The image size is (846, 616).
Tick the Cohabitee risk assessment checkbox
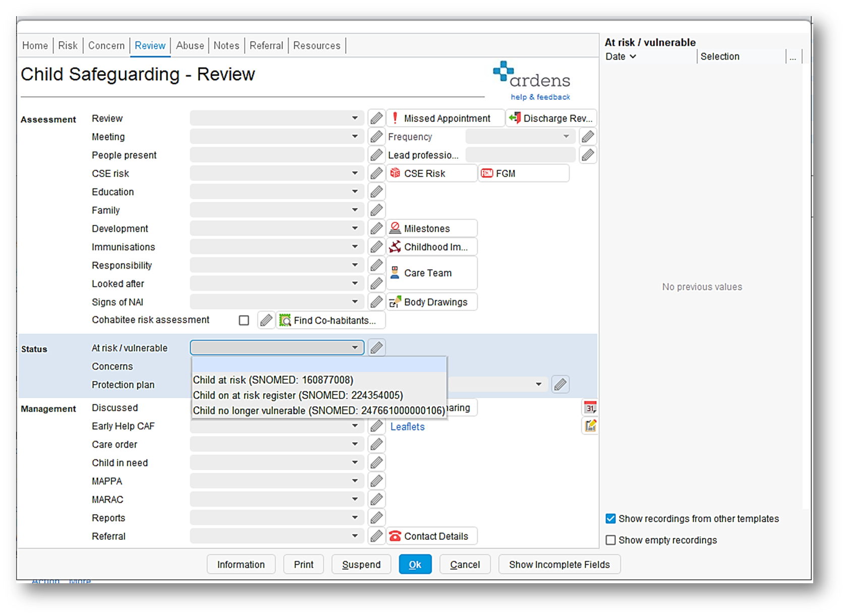pos(244,320)
